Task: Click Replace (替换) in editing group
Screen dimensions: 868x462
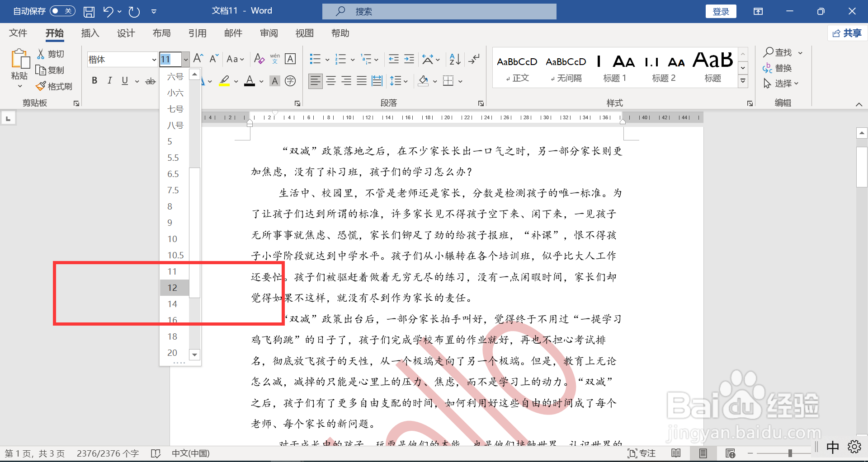Action: click(778, 68)
